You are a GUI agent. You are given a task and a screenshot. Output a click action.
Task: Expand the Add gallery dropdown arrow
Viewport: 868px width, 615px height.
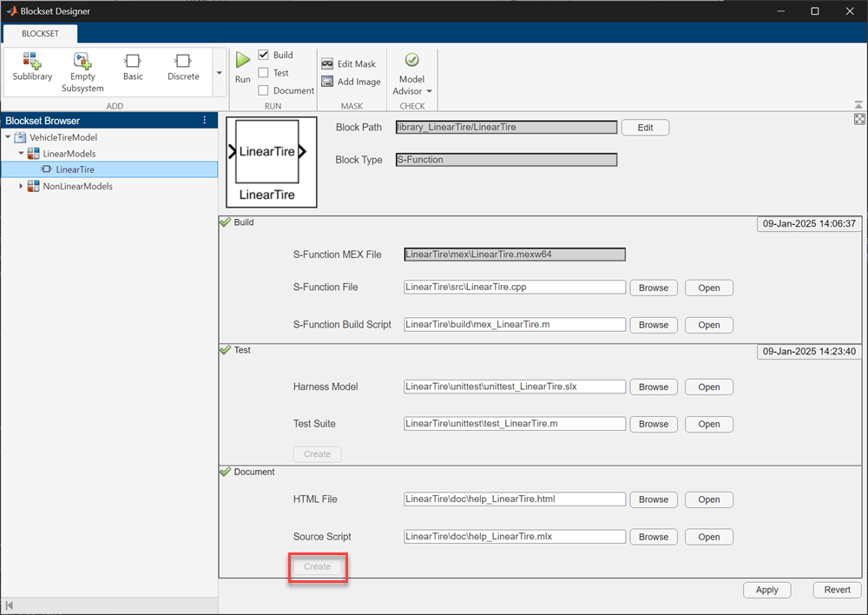click(219, 73)
